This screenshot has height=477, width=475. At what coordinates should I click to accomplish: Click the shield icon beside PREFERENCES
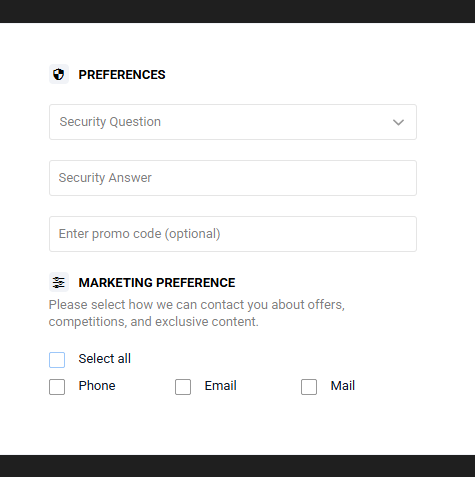coord(59,74)
